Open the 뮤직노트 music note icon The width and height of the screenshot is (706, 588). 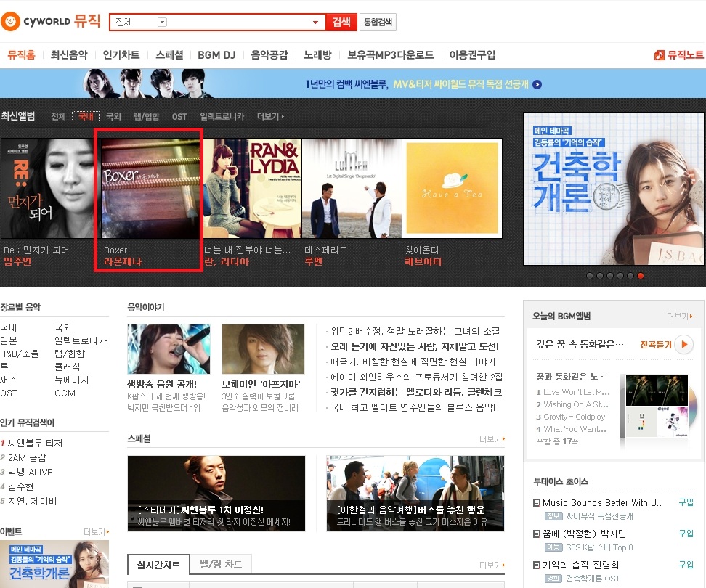click(660, 55)
